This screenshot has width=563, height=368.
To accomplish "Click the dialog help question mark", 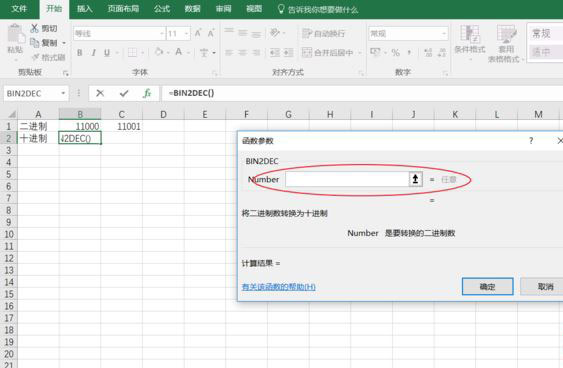I will point(531,141).
